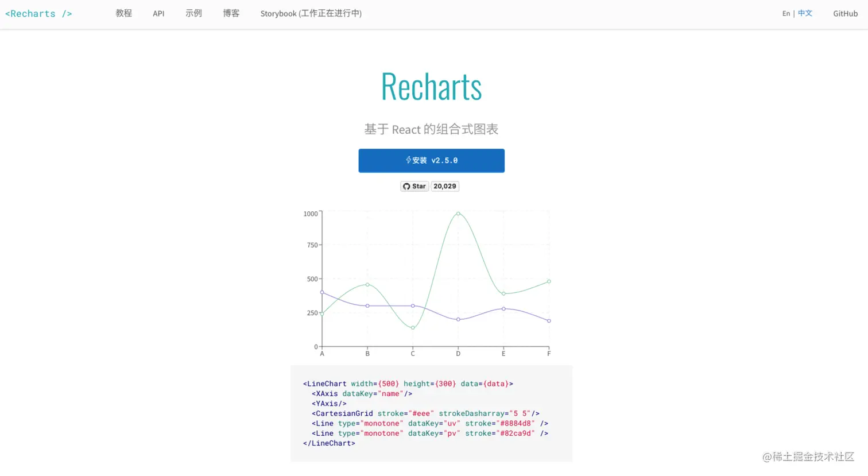Viewport: 868px width, 476px height.
Task: Select 中文 language option
Action: [804, 13]
